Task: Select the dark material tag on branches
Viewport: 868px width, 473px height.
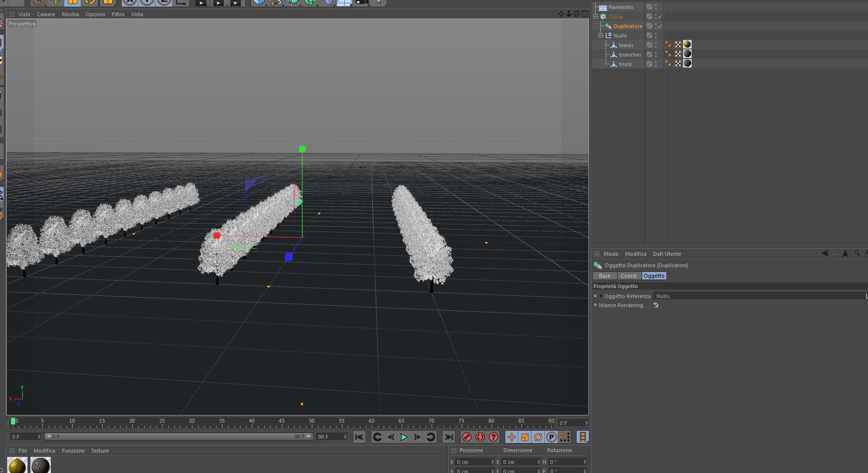Action: click(687, 54)
